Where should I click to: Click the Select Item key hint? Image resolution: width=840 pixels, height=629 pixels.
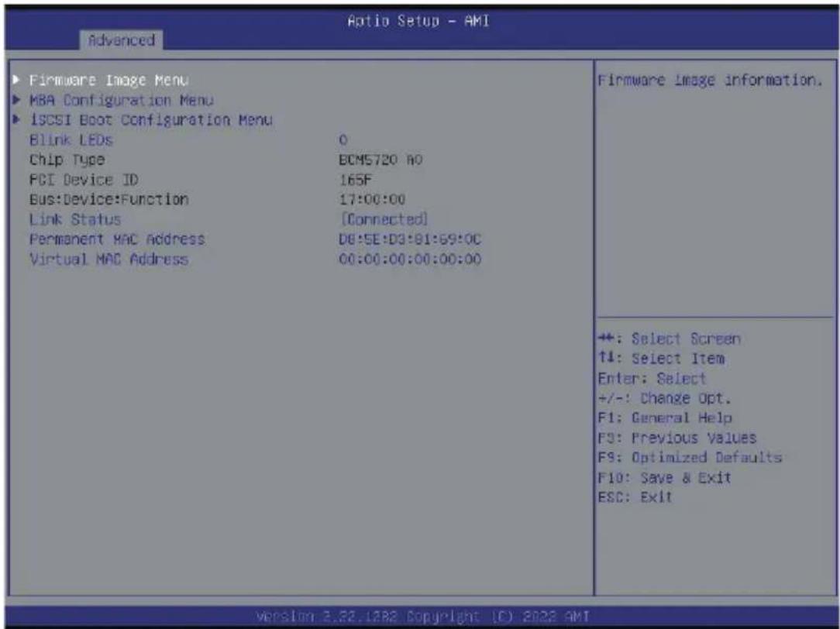(x=661, y=359)
